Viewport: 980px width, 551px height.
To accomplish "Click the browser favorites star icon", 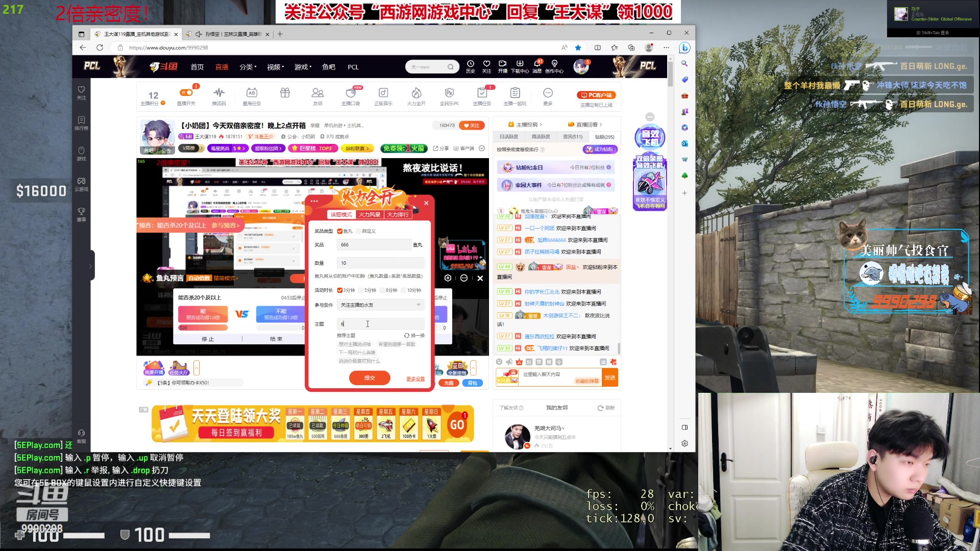I will [x=578, y=47].
